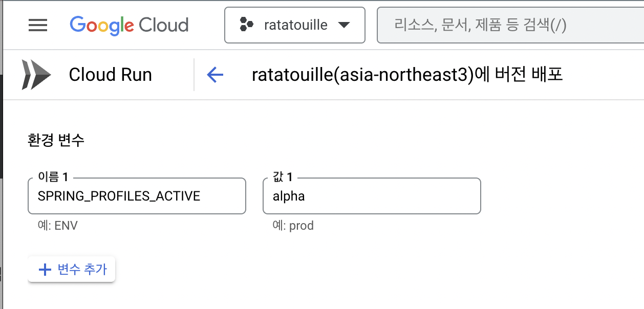
Task: Click the 예: prod hint text
Action: tap(293, 225)
